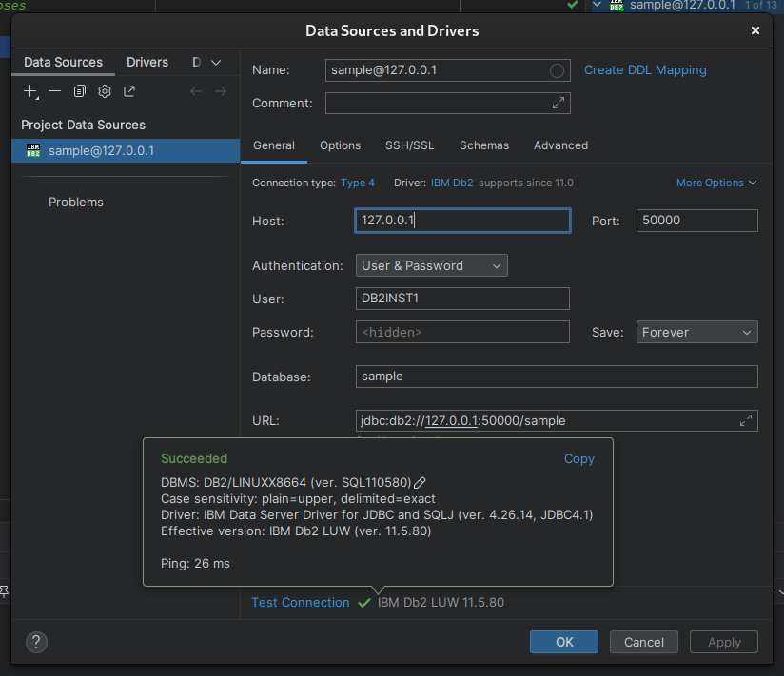Open the Authentication dropdown
Image resolution: width=784 pixels, height=676 pixels.
(431, 266)
